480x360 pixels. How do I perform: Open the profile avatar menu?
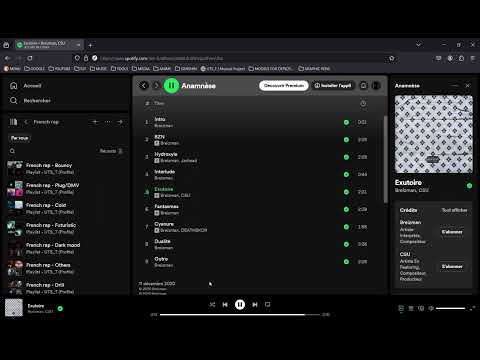coord(376,86)
